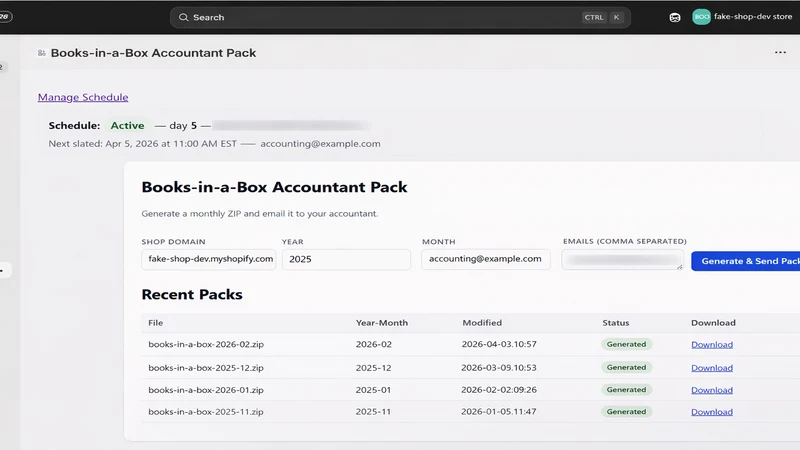Click the Emails comma separated text area
The image size is (800, 450).
point(622,260)
